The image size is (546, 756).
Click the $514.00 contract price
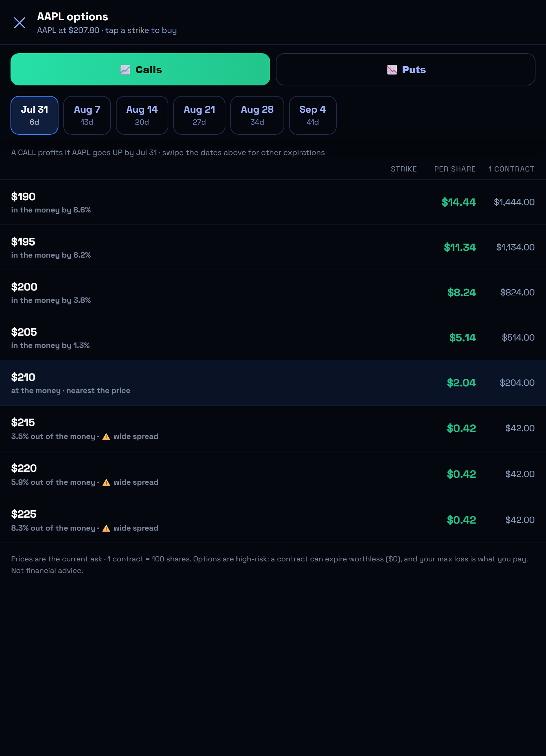click(518, 337)
